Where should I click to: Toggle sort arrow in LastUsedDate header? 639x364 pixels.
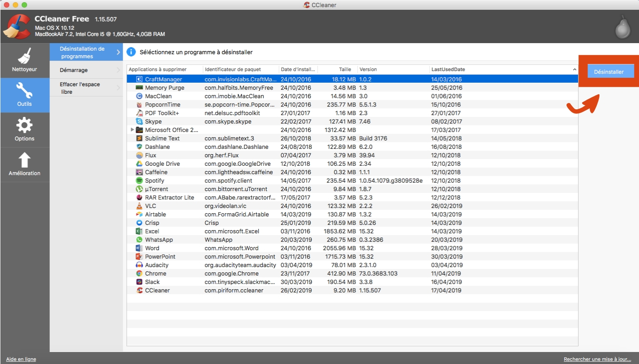574,69
